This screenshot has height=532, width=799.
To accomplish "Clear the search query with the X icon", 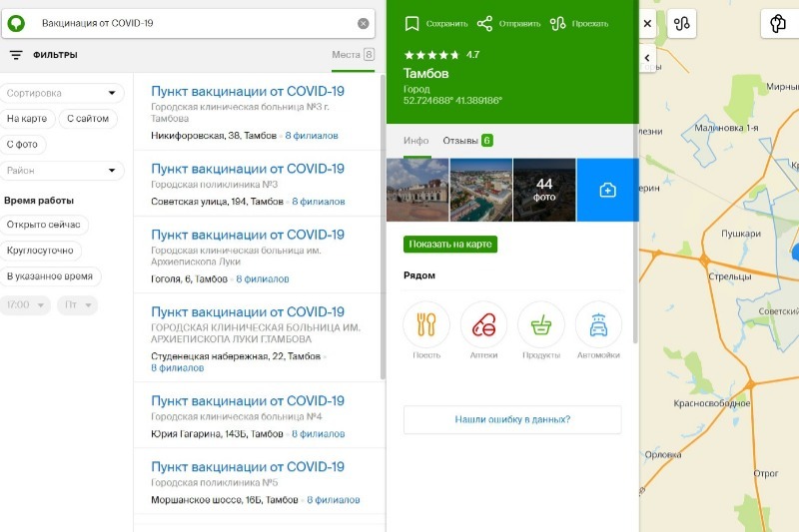I will [363, 23].
